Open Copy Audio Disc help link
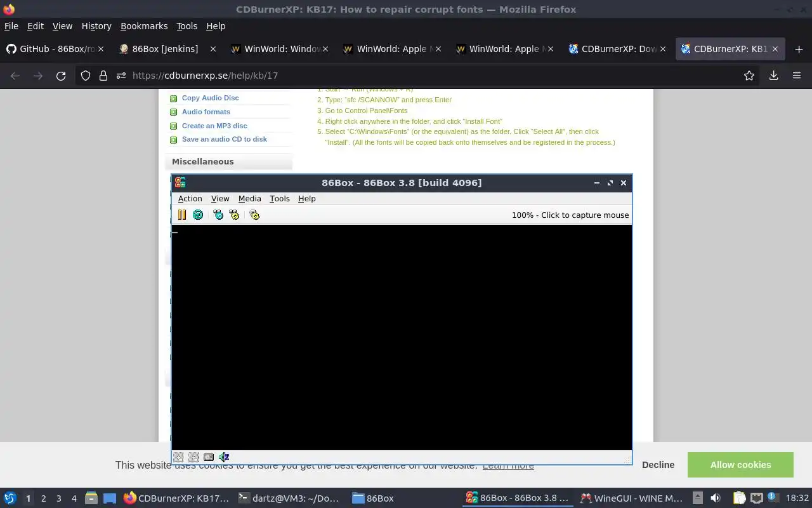 point(210,98)
